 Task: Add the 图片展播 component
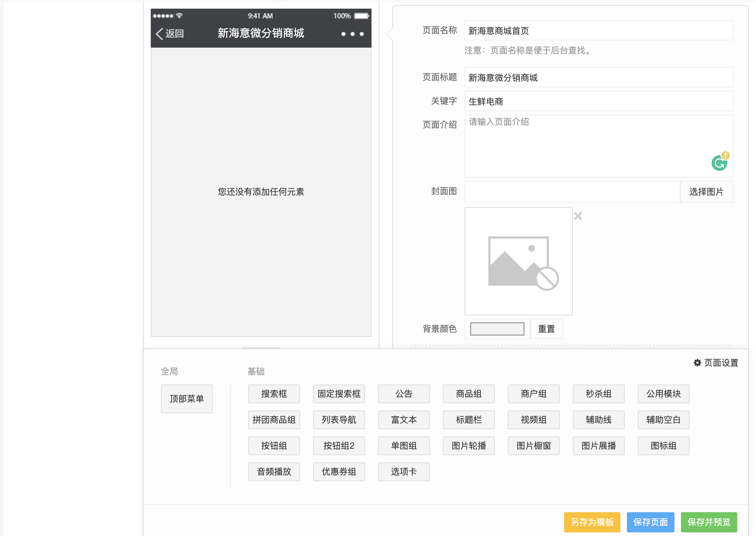pyautogui.click(x=599, y=445)
